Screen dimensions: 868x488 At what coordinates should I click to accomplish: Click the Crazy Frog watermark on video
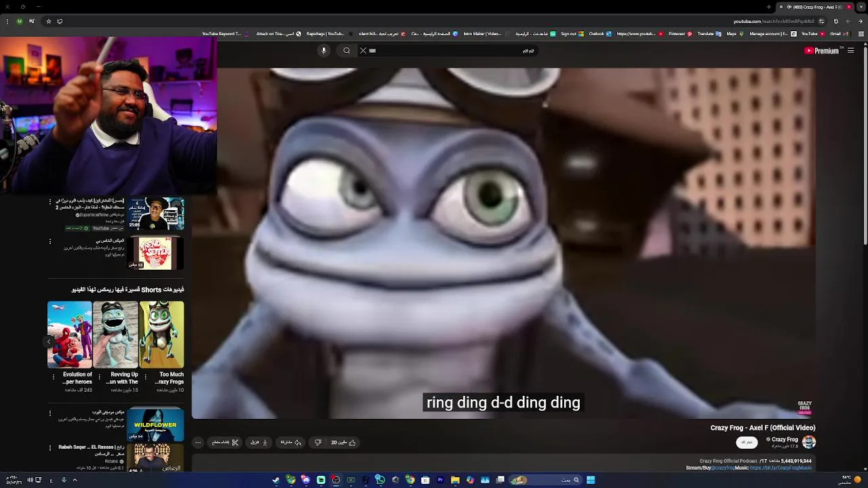tap(804, 407)
